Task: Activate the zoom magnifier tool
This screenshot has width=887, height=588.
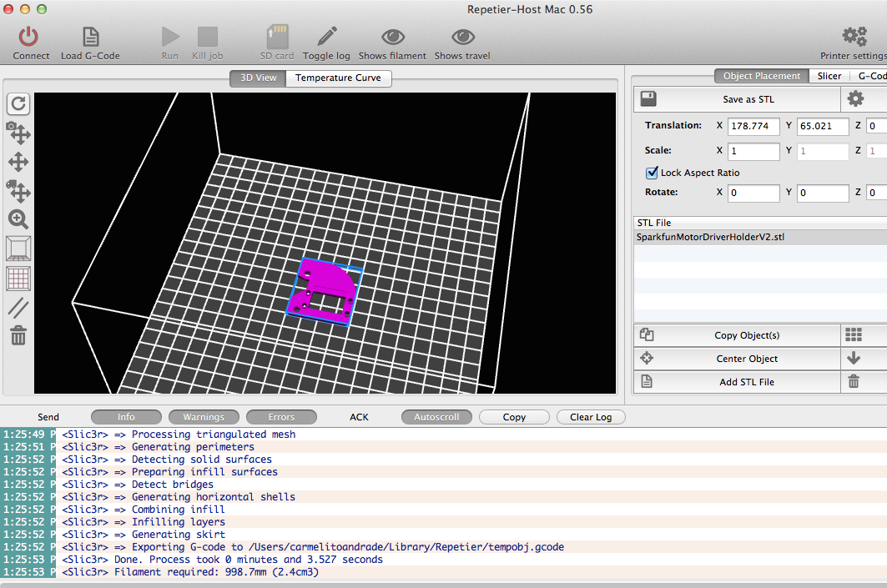Action: pos(18,219)
